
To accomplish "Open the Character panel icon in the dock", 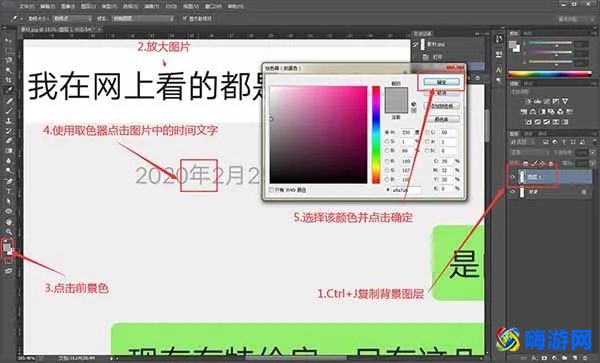I will click(499, 70).
